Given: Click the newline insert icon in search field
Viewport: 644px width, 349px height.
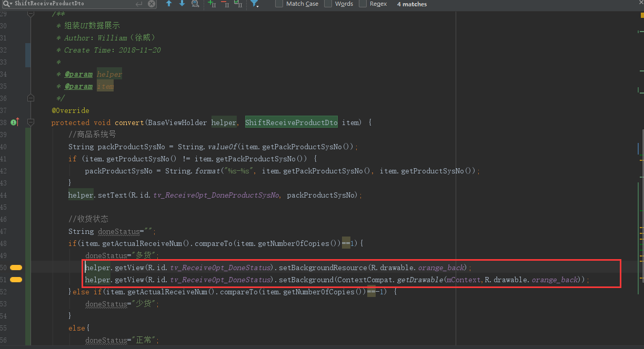Looking at the screenshot, I should point(138,4).
